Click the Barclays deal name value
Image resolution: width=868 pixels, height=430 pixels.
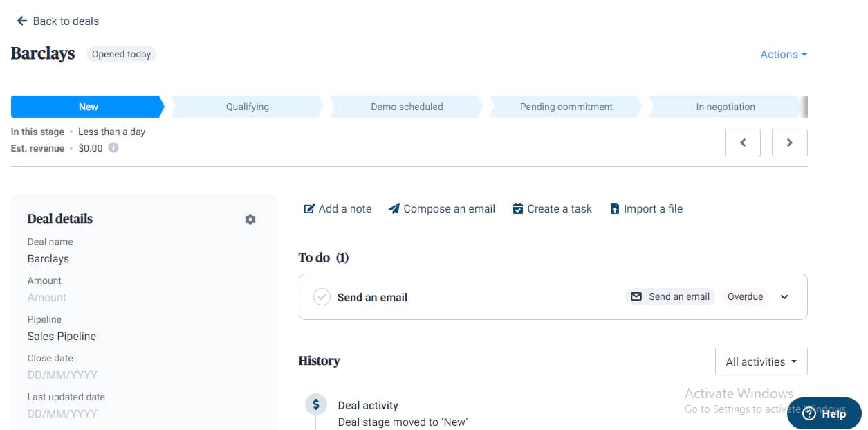tap(48, 258)
